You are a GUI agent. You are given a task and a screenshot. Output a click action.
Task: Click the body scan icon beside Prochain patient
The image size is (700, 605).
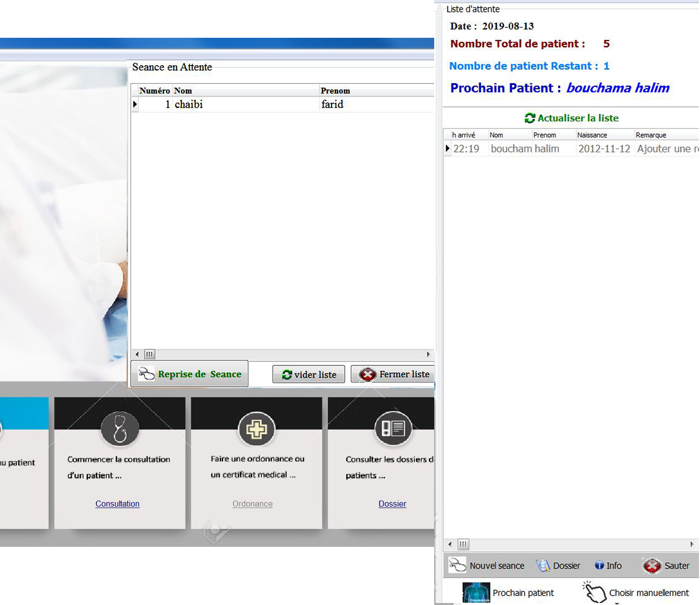tap(476, 593)
